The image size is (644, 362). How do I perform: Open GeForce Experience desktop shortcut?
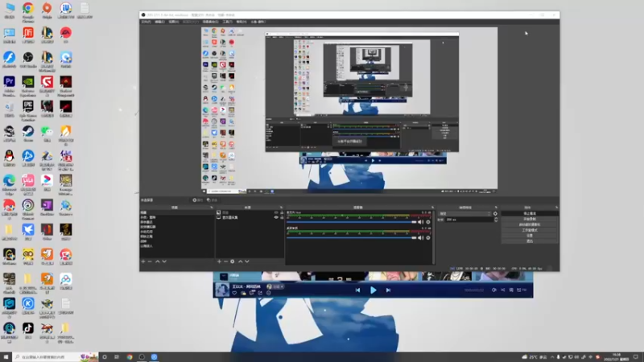[28, 86]
